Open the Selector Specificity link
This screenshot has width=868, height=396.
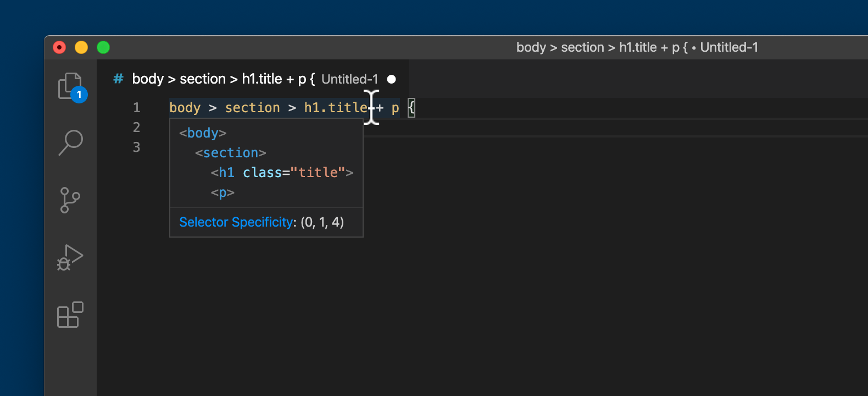[x=236, y=222]
